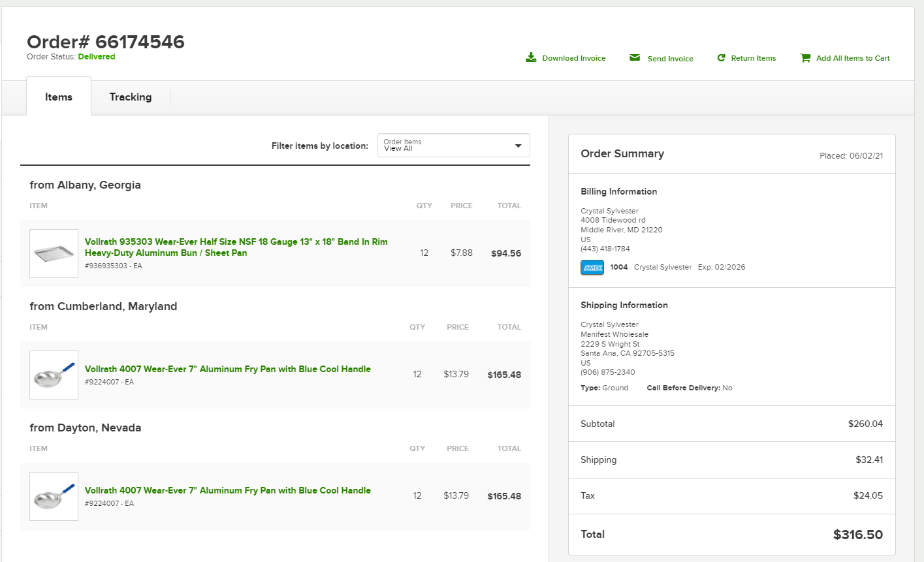Expand the dropdown arrow beside View All
The height and width of the screenshot is (562, 924).
pyautogui.click(x=518, y=146)
